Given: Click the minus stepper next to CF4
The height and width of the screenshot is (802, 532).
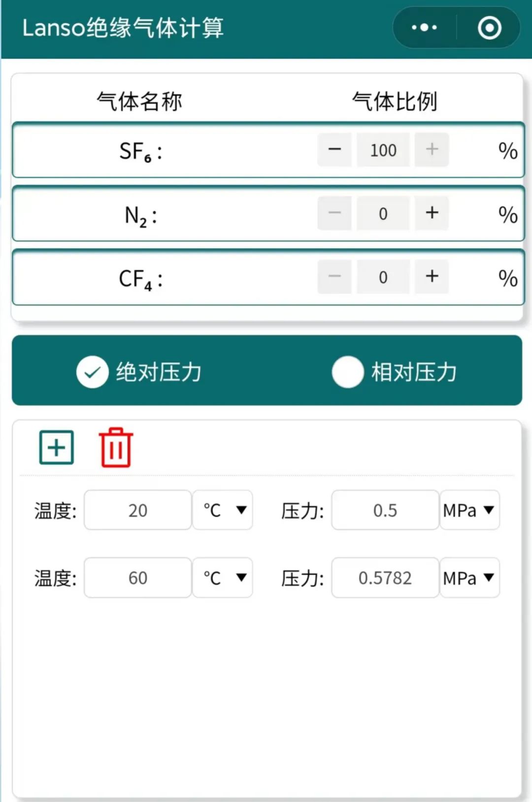Looking at the screenshot, I should (x=334, y=277).
